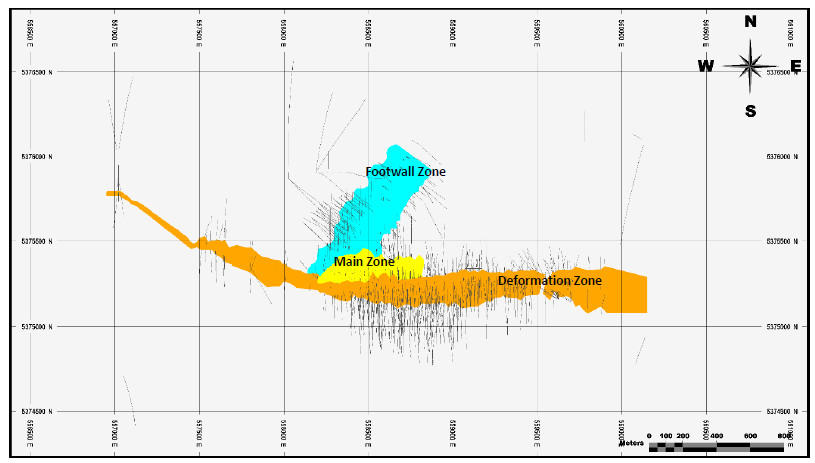Click the N letter on the compass
Screen dimensions: 815x463
tap(750, 21)
